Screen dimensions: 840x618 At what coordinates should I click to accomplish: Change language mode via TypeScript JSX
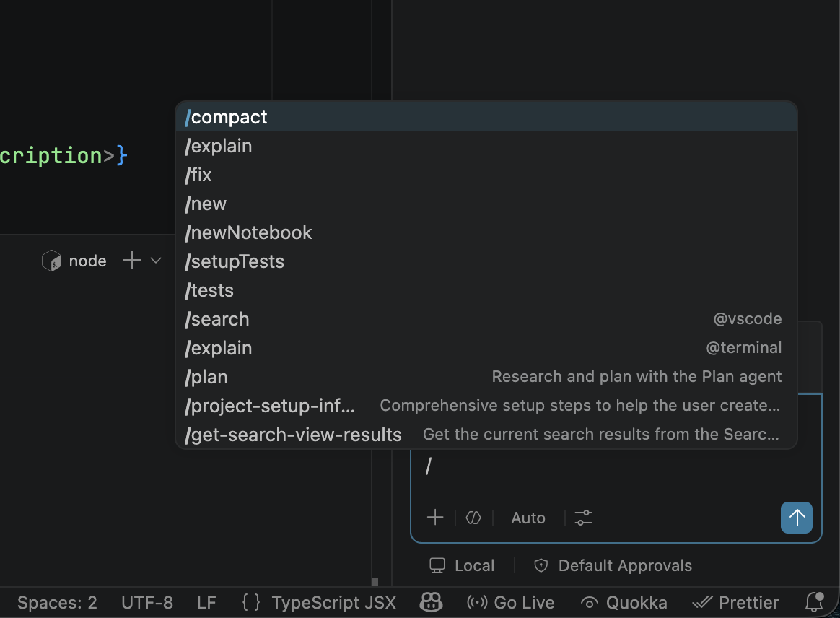(x=333, y=602)
